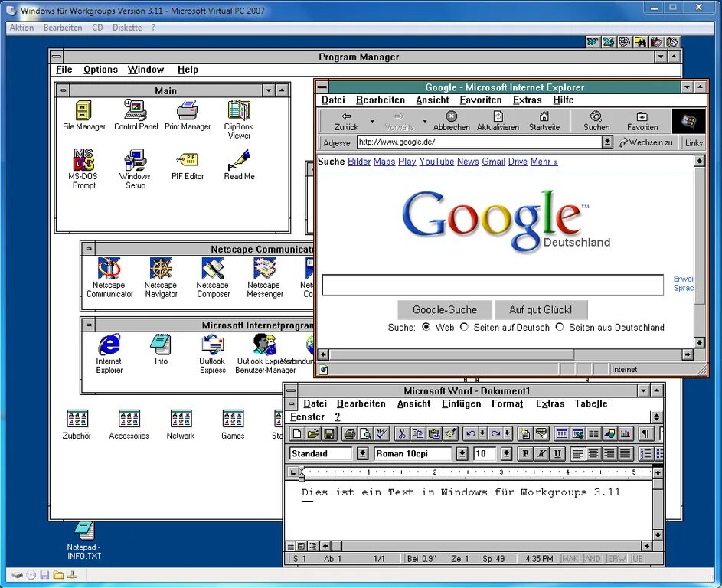Viewport: 722px width, 588px height.
Task: Open the Extras menu in Internet Explorer
Action: tap(527, 100)
